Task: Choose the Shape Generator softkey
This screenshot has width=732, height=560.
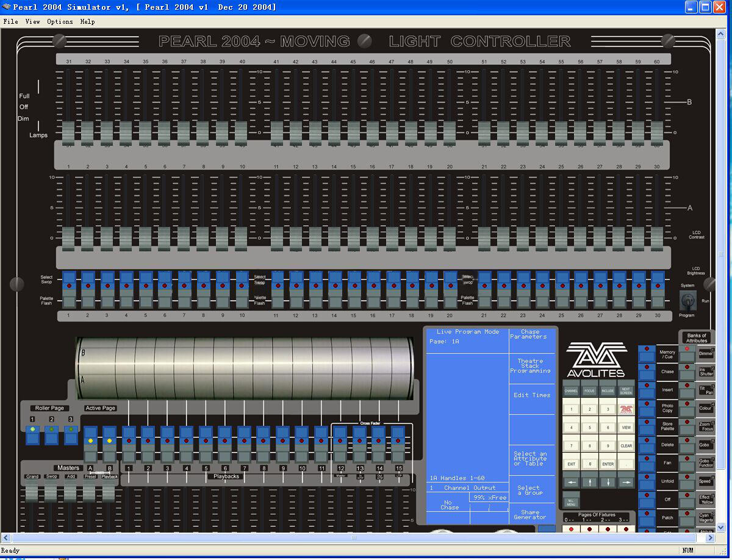Action: [x=530, y=515]
